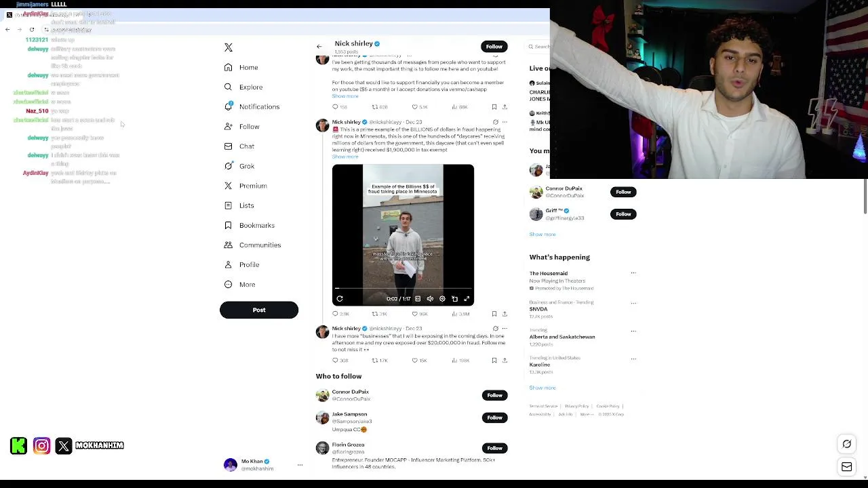Click the Communities icon
The width and height of the screenshot is (868, 488).
(229, 245)
